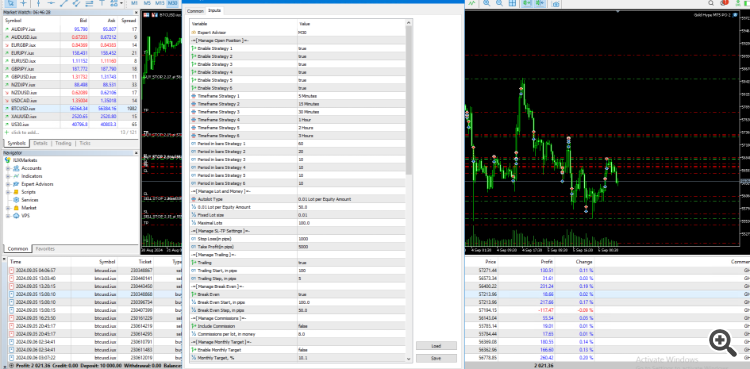
Task: Switch to Symbols tab in Market Watch
Action: tap(17, 143)
